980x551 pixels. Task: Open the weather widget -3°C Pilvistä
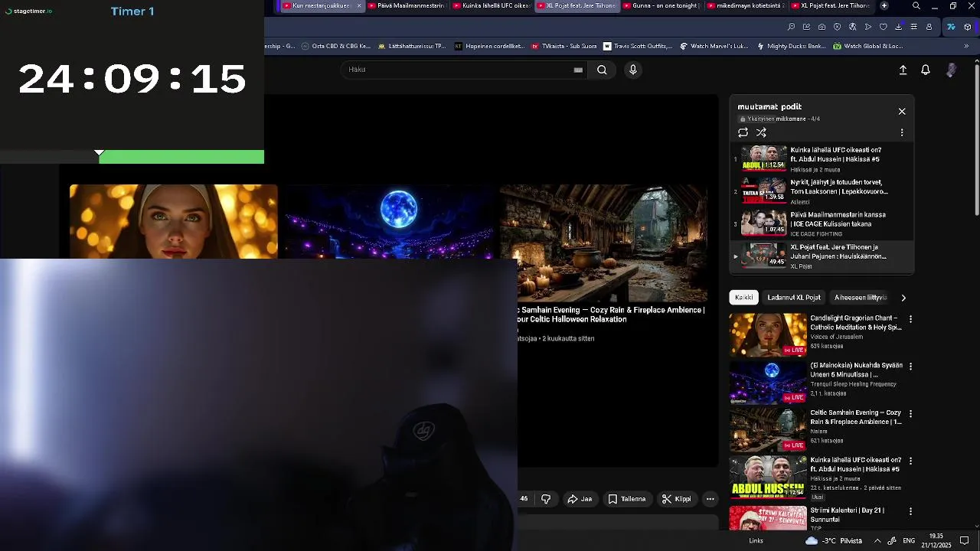834,541
